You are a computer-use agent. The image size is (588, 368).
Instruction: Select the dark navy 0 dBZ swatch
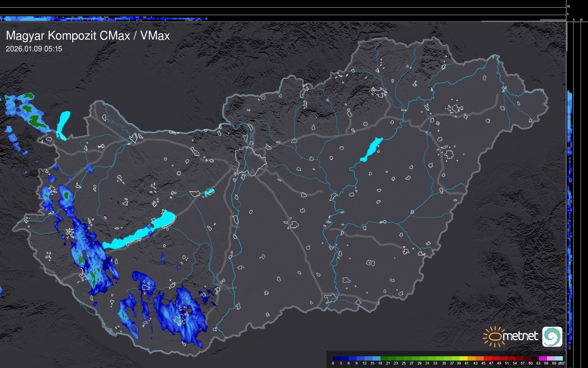coord(337,358)
